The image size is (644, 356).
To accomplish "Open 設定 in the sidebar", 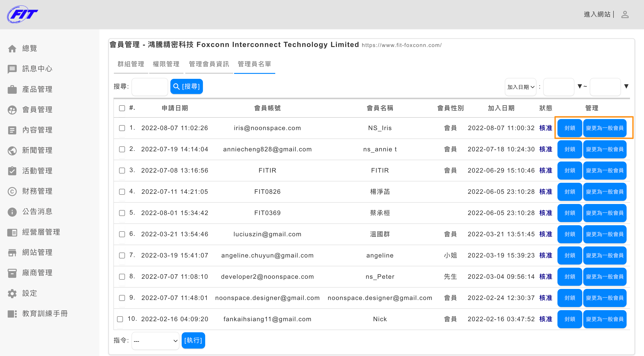I will pyautogui.click(x=30, y=293).
